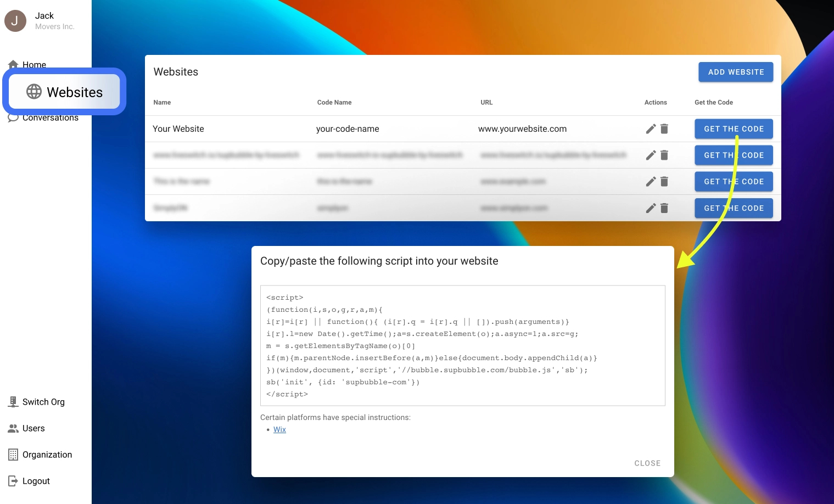The image size is (834, 504).
Task: Click the 'Code Name' column header
Action: click(x=334, y=103)
